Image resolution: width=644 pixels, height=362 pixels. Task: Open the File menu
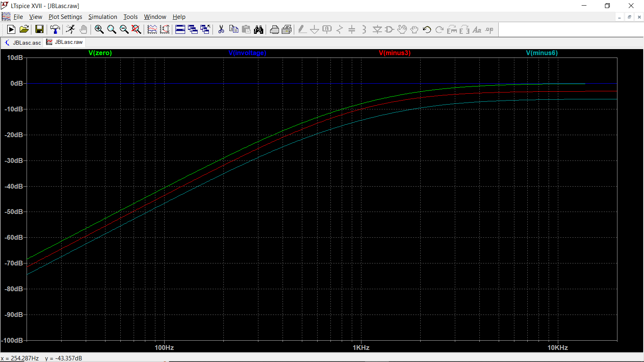(18, 17)
